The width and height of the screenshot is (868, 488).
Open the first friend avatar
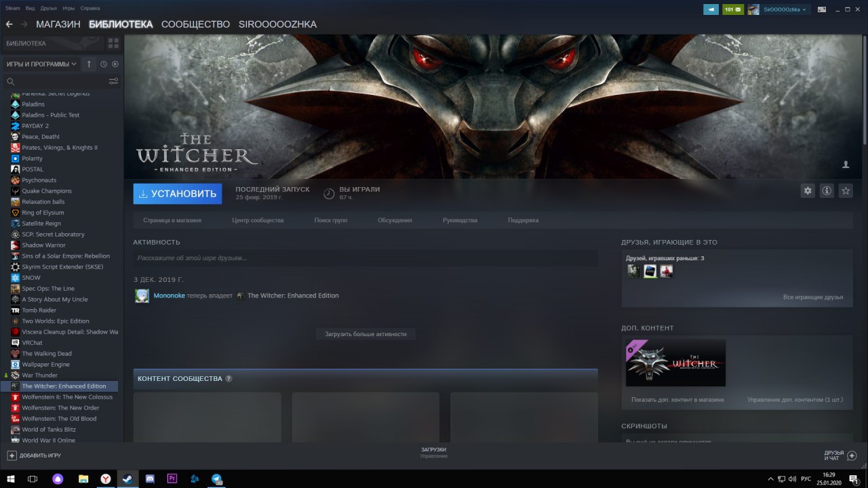(x=633, y=271)
